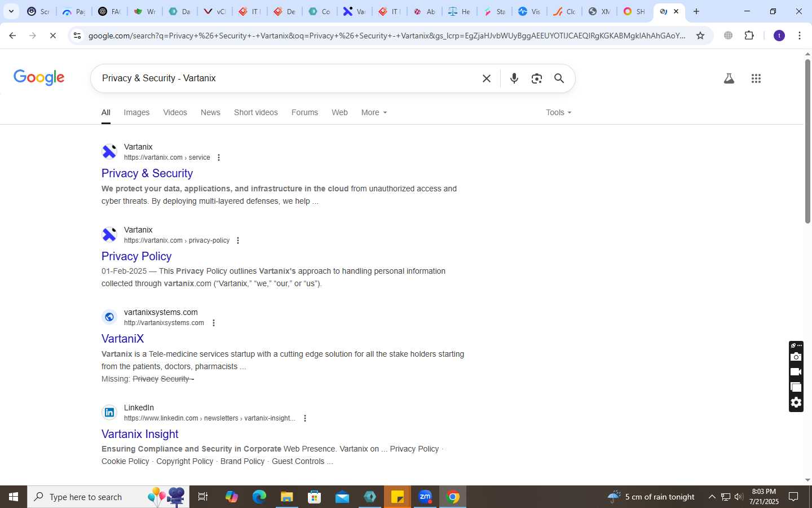Open Search Labs flask icon

tap(729, 78)
